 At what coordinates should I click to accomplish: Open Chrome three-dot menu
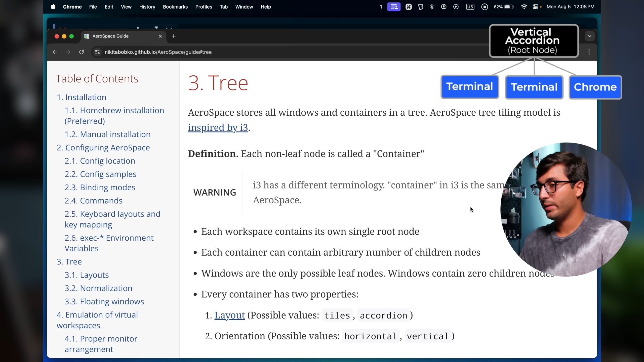point(589,52)
